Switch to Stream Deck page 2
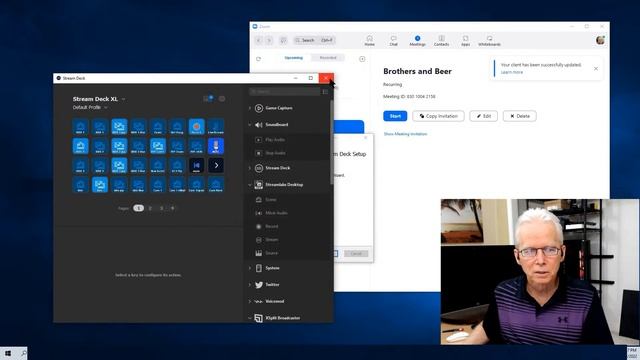Viewport: 640px width, 360px height. pyautogui.click(x=150, y=208)
